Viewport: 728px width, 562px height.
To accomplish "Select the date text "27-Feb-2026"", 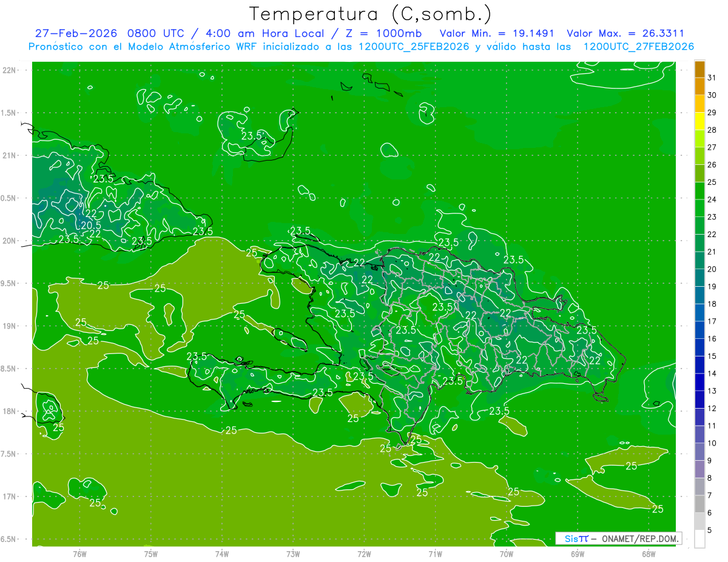I will [76, 33].
